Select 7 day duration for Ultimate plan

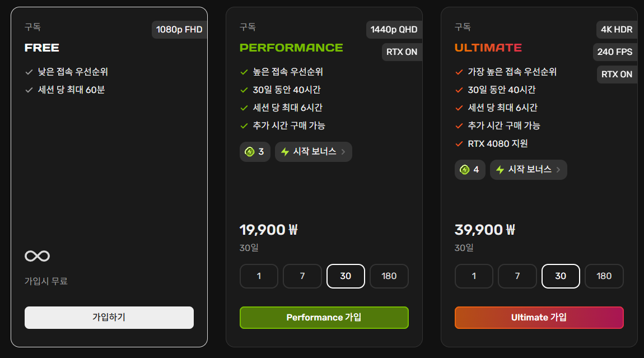517,276
